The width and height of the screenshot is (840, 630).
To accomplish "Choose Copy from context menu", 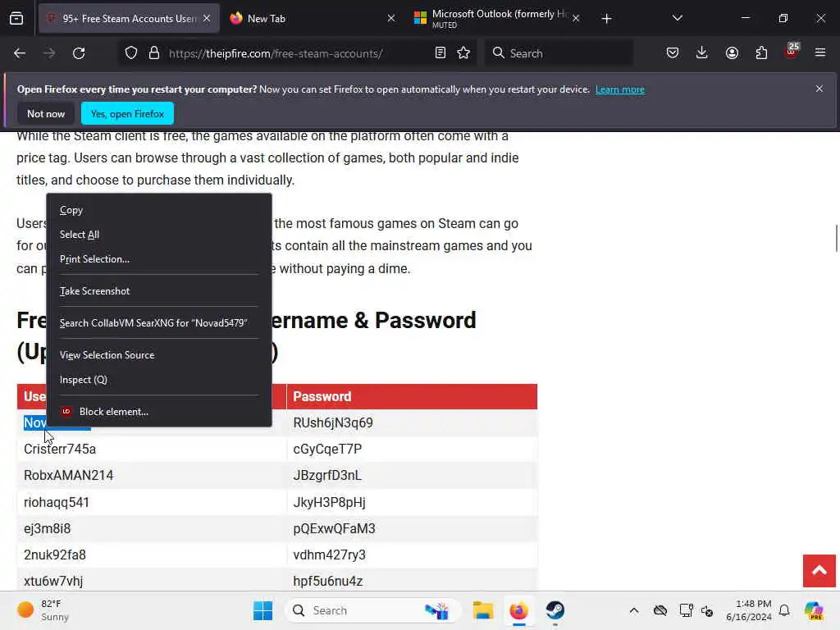I will 158,210.
